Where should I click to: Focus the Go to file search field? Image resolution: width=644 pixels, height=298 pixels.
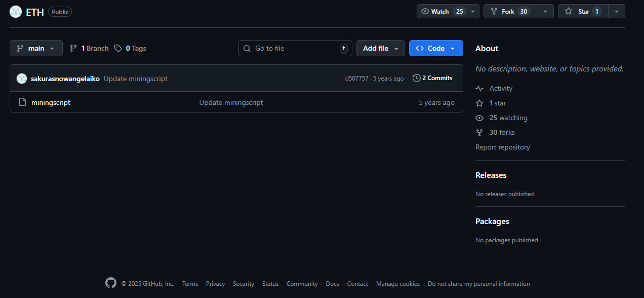[x=295, y=48]
